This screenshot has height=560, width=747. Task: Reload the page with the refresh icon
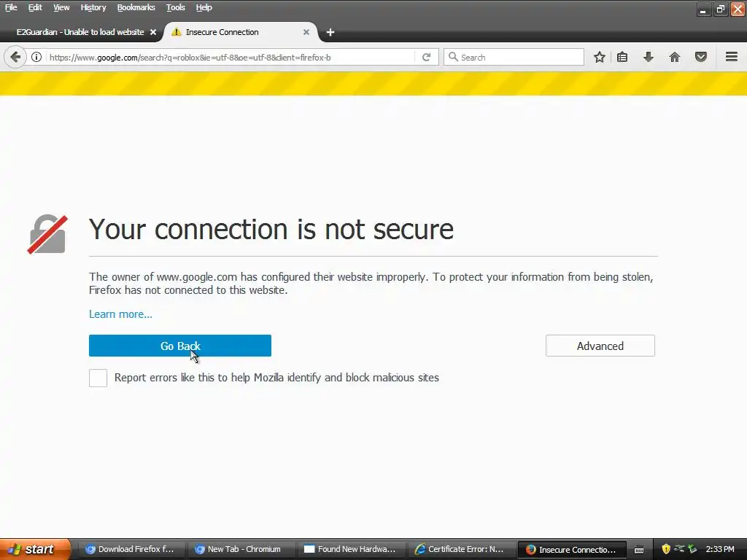(x=426, y=57)
